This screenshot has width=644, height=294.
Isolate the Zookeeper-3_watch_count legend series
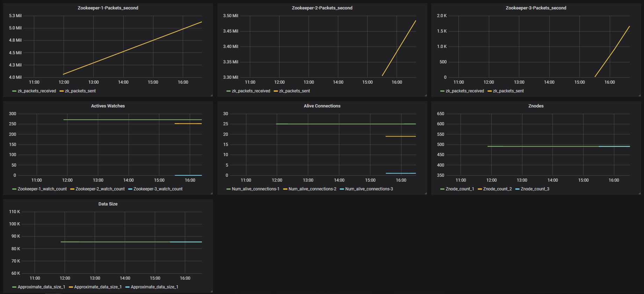click(158, 189)
